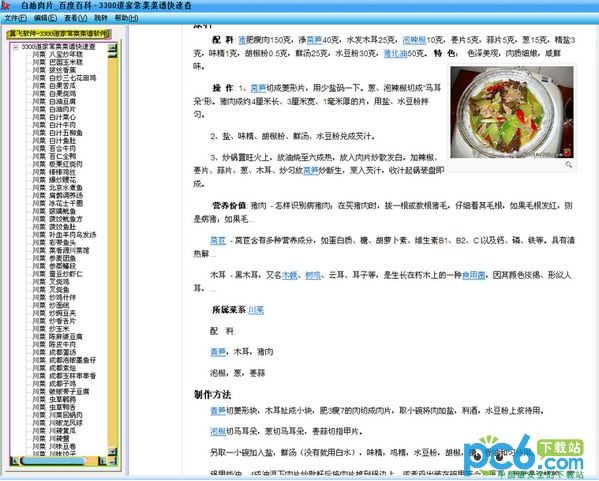Select recipe 川菜 川椒龙凤球

click(57, 423)
